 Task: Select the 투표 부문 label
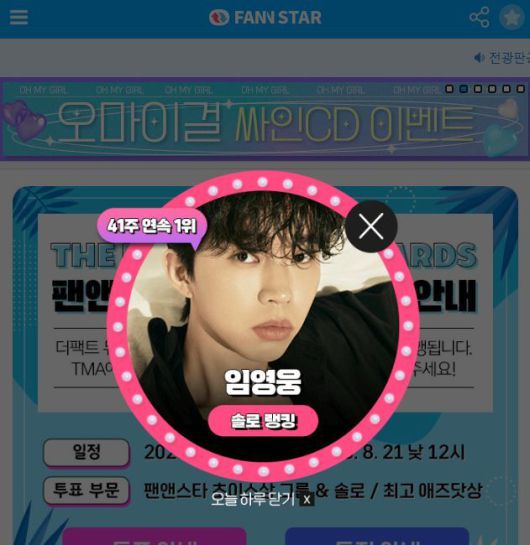86,490
